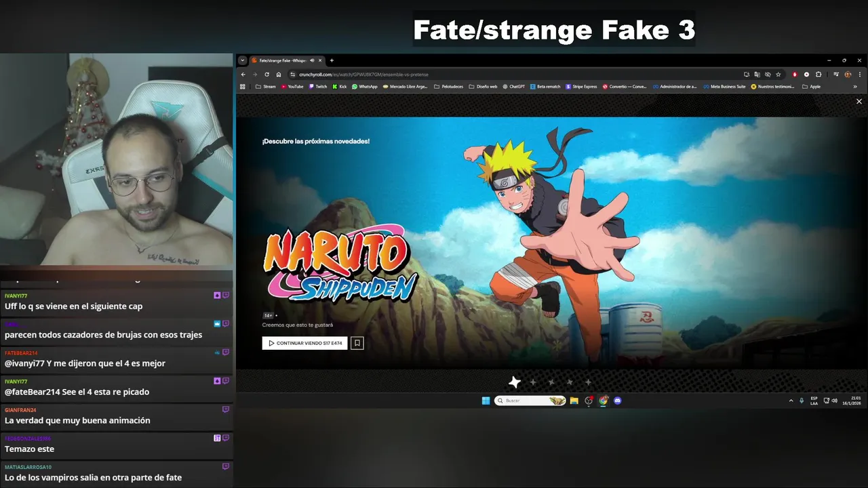Switch the ESP LAA input language
The height and width of the screenshot is (488, 868).
(x=814, y=401)
